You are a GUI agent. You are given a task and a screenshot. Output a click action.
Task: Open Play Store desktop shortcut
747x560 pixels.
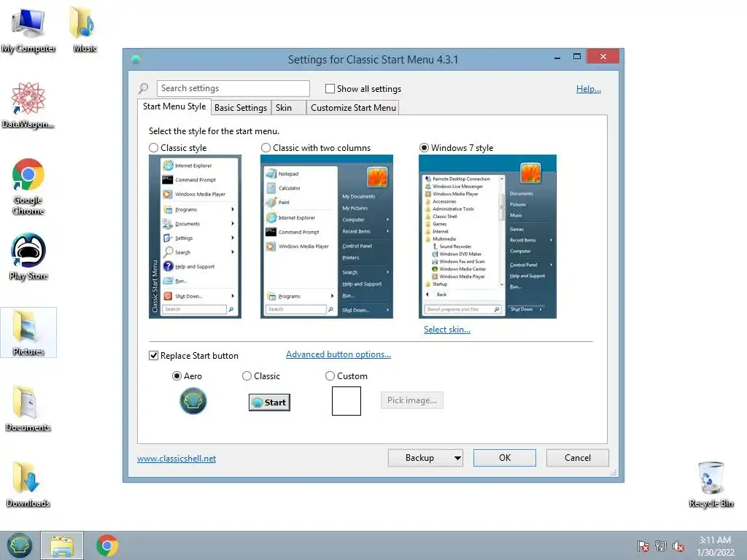[x=28, y=257]
